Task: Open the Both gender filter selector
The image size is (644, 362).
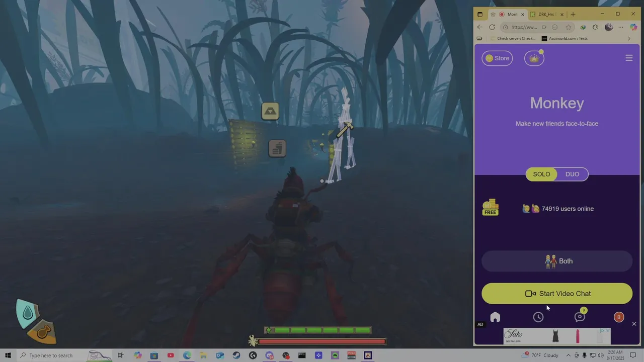Action: pos(557,261)
